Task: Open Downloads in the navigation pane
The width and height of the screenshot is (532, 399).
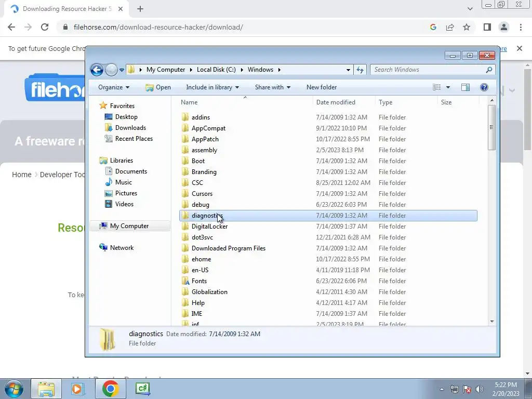Action: pyautogui.click(x=130, y=128)
